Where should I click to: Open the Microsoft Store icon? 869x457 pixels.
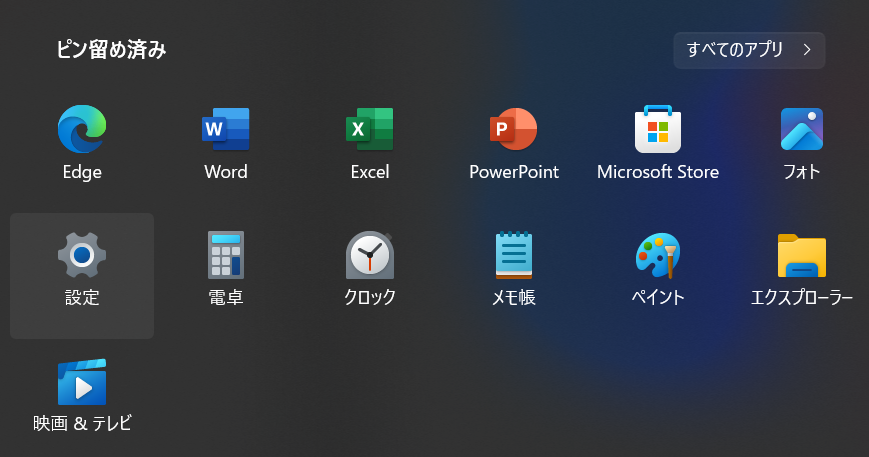[x=658, y=129]
